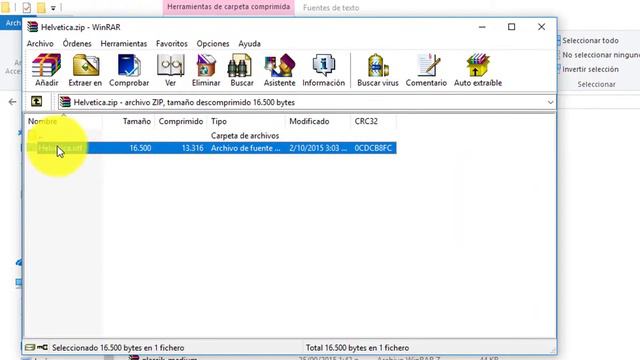Screen dimensions: 640x360
Task: Click the 0CDCB8FC checksum cell
Action: [x=373, y=148]
